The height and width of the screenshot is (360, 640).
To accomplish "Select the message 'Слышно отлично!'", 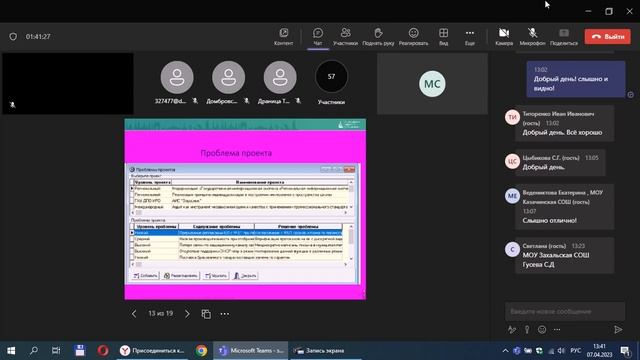I will point(549,220).
